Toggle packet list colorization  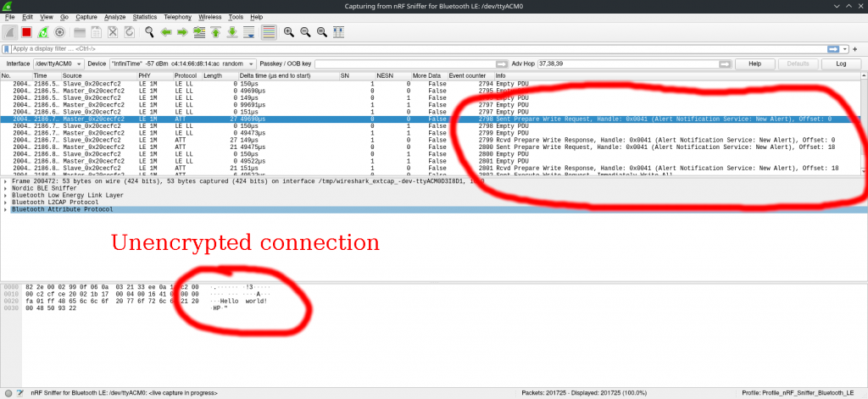point(269,32)
